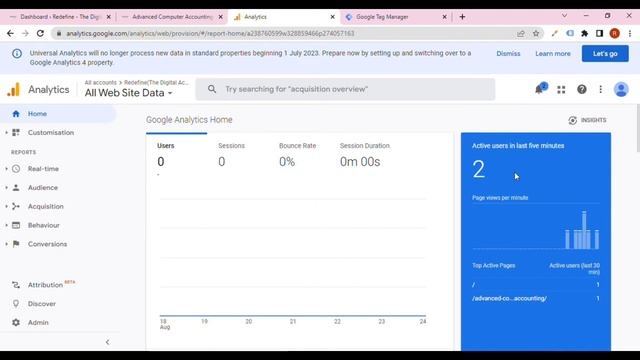
Task: Reload the page
Action: click(40, 33)
